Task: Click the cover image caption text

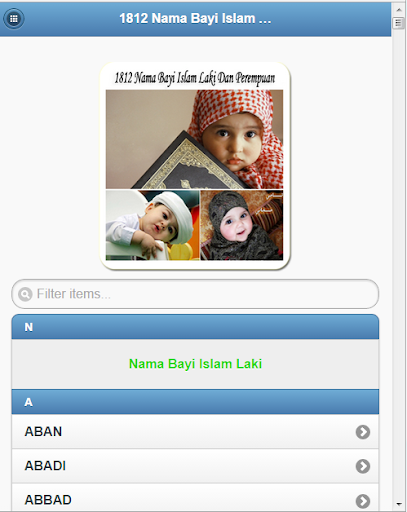Action: pyautogui.click(x=195, y=78)
